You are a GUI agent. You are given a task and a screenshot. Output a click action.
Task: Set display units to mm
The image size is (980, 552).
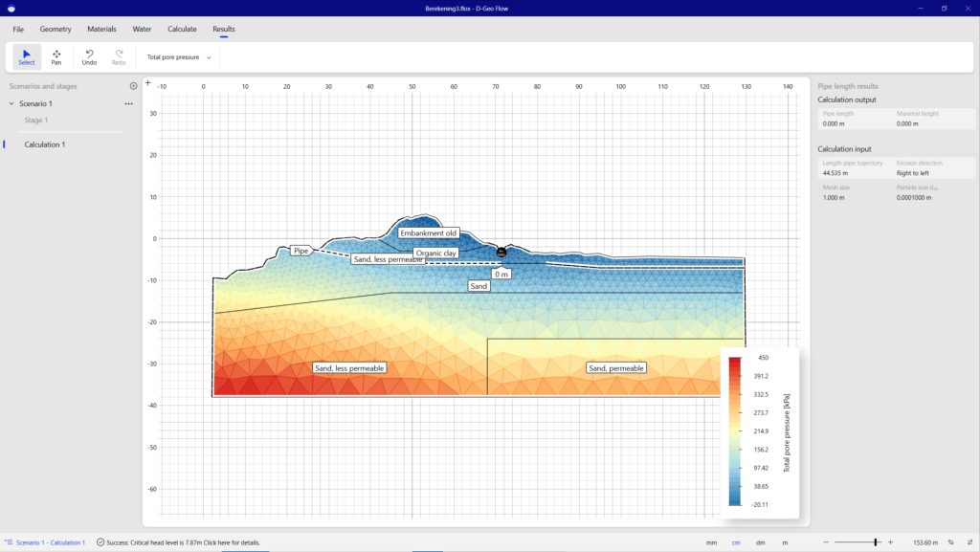click(x=711, y=542)
